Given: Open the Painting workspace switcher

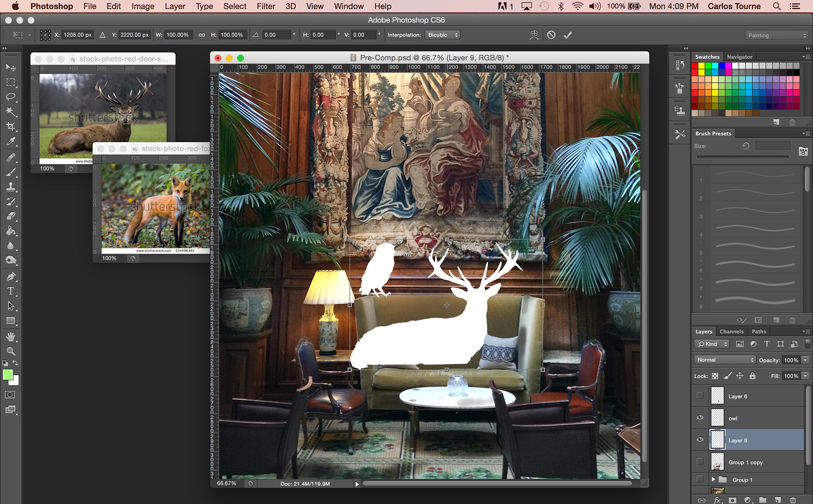Looking at the screenshot, I should pyautogui.click(x=777, y=36).
